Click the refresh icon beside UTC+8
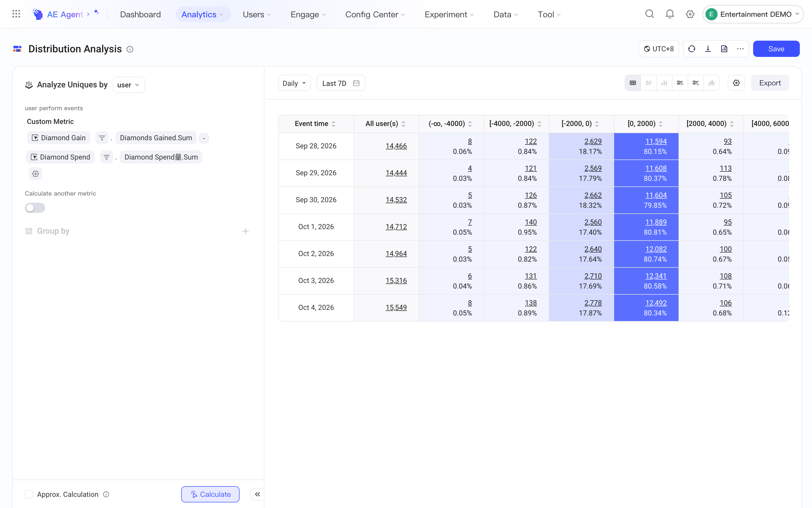Screen dimensions: 812x508 point(691,49)
